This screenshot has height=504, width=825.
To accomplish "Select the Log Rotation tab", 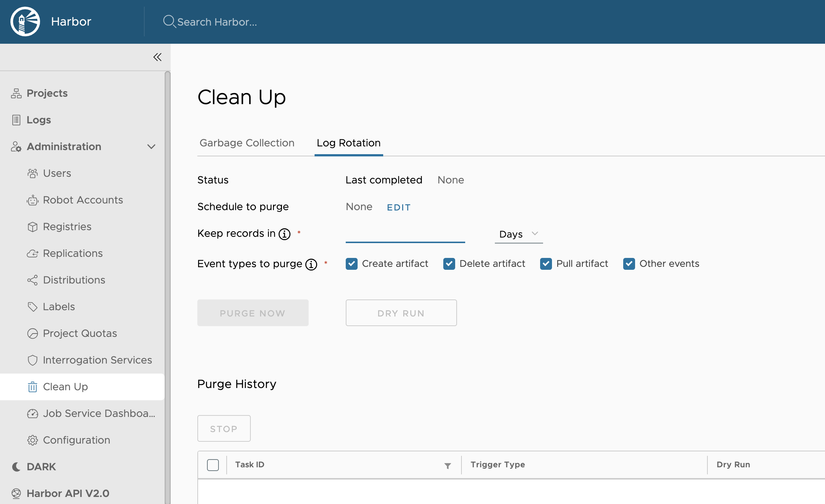I will click(348, 143).
